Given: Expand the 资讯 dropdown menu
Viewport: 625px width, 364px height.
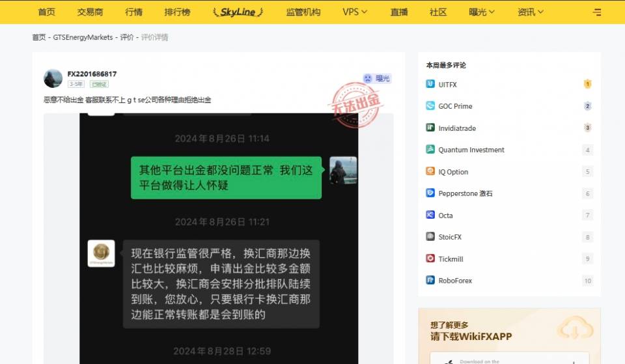Looking at the screenshot, I should pyautogui.click(x=530, y=12).
